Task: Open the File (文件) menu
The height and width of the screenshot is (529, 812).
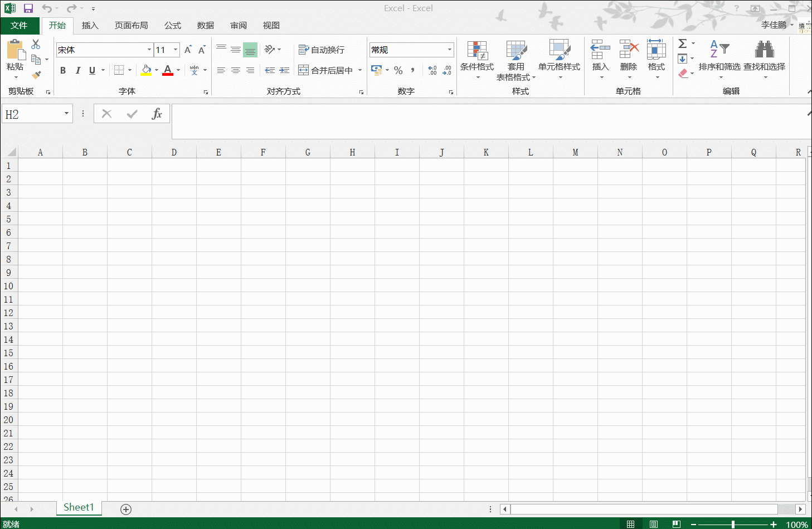Action: (19, 26)
